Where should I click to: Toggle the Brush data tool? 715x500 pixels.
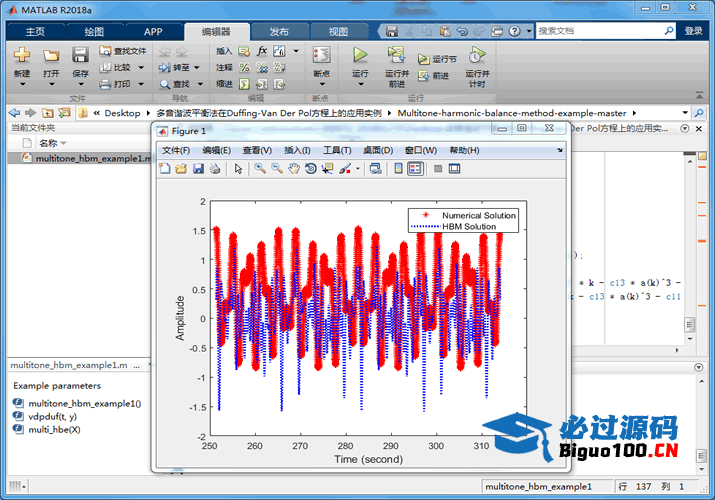click(x=345, y=169)
